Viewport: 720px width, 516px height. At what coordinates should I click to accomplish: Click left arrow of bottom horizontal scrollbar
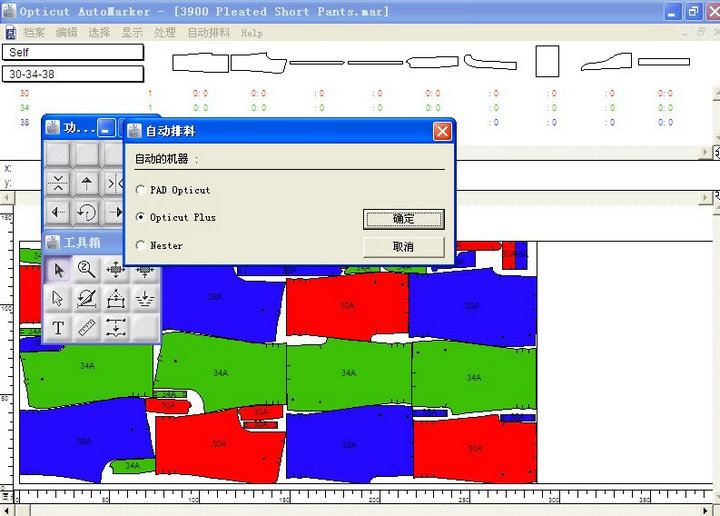[x=6, y=510]
